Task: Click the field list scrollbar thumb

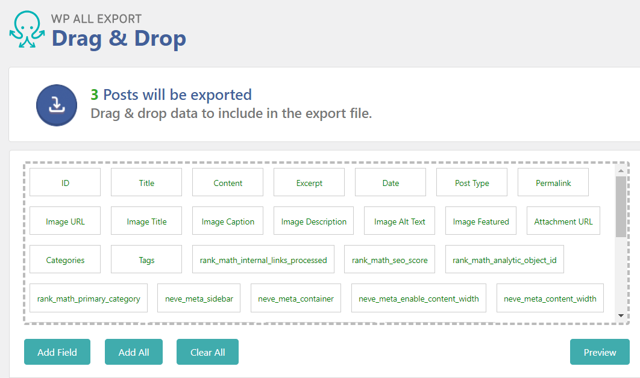Action: 621,207
